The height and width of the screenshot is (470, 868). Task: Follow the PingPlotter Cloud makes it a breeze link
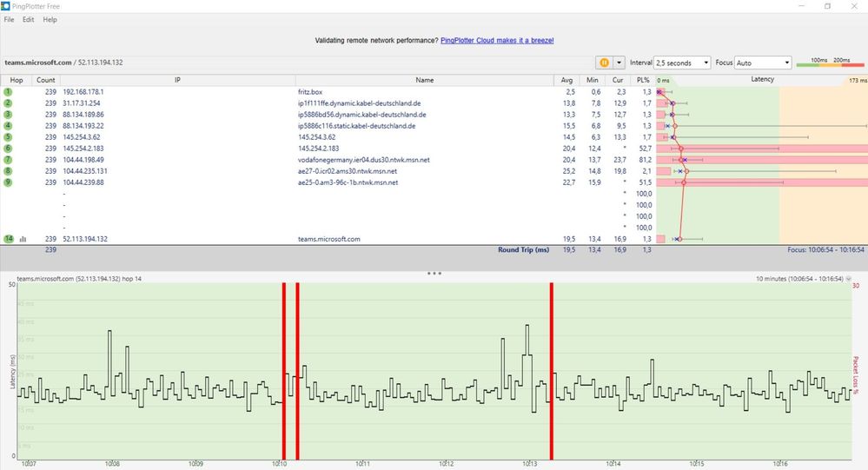[x=497, y=41]
